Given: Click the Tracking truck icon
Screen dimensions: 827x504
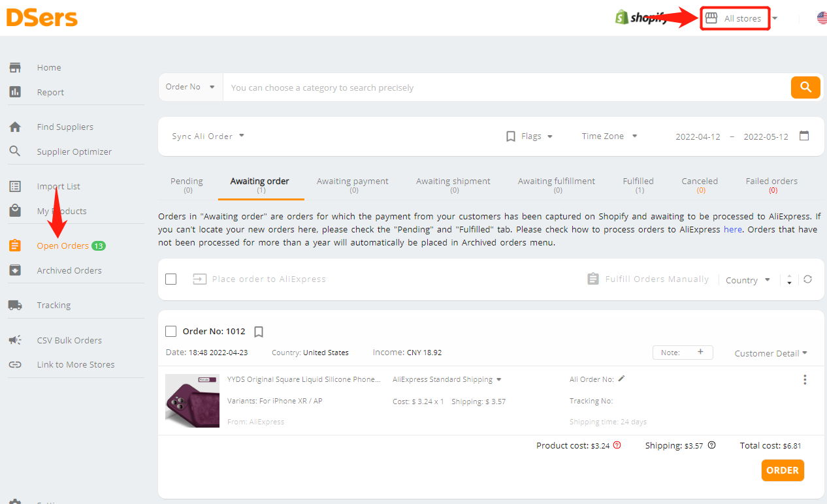Looking at the screenshot, I should click(x=15, y=305).
